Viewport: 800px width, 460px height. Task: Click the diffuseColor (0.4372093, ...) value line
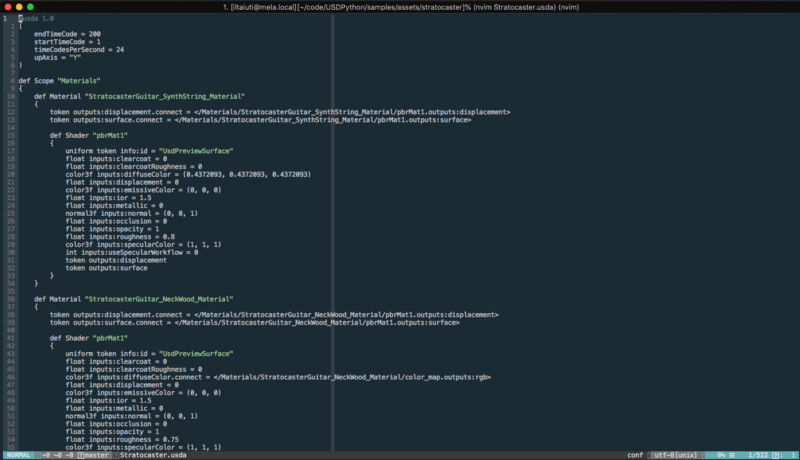click(188, 174)
